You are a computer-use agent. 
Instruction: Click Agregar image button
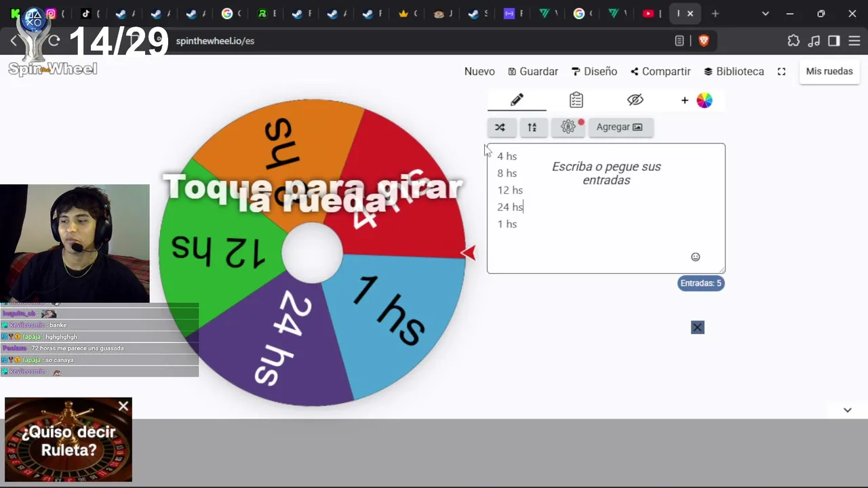click(620, 127)
